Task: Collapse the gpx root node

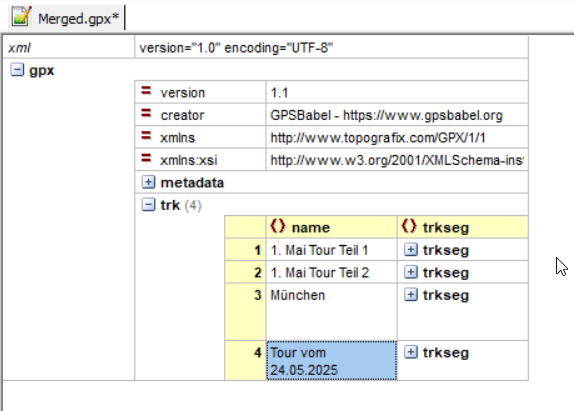Action: click(17, 70)
